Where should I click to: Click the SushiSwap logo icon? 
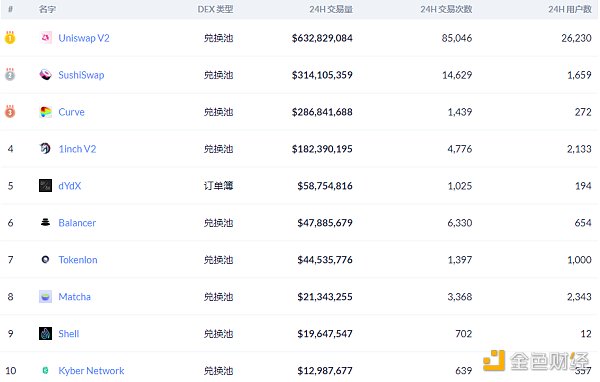click(46, 75)
